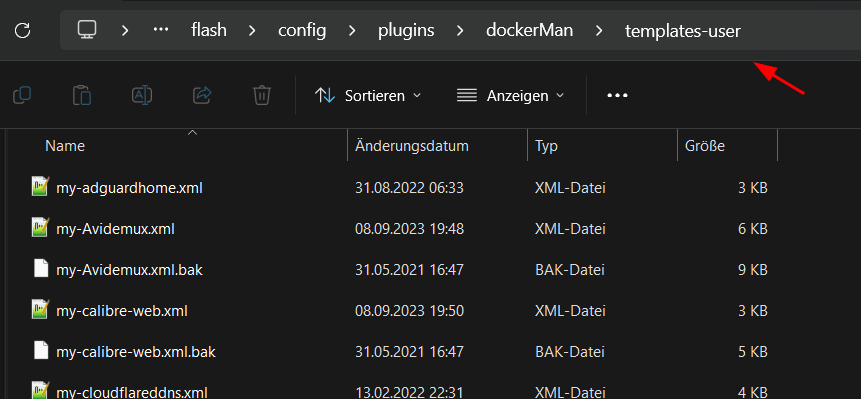Expand chevron after dockerMan breadcrumb
The image size is (861, 399).
click(x=599, y=30)
